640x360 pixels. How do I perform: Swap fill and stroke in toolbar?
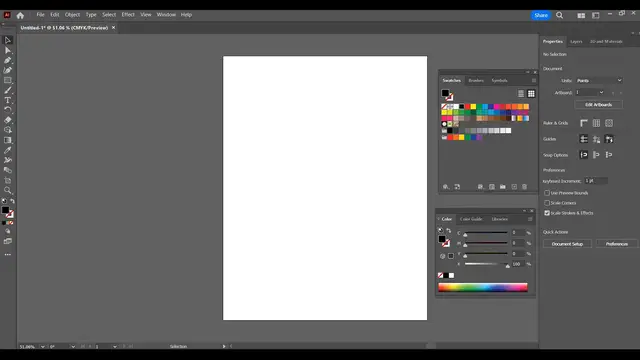pos(12,201)
